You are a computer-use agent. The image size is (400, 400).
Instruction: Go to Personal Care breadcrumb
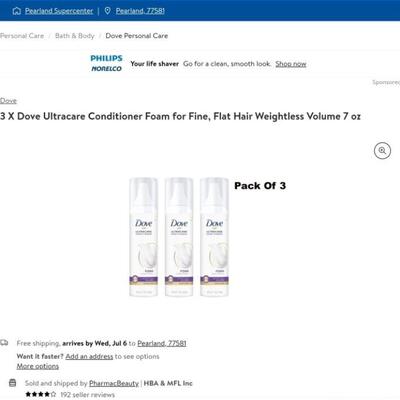22,36
